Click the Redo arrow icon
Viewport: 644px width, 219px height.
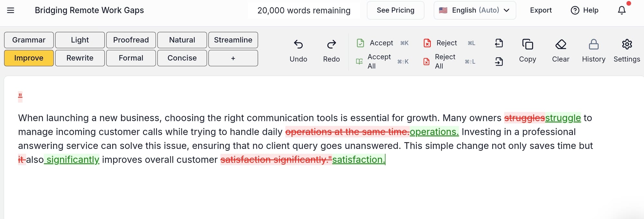click(x=331, y=44)
